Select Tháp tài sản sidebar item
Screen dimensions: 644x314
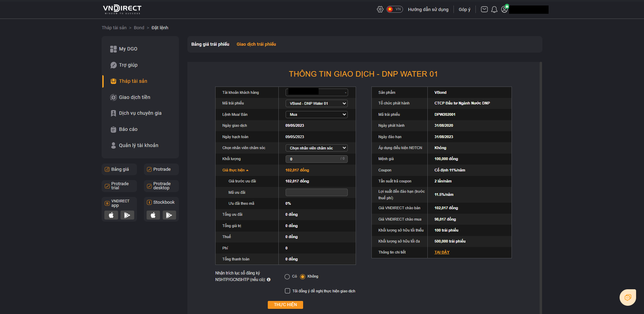pyautogui.click(x=133, y=81)
